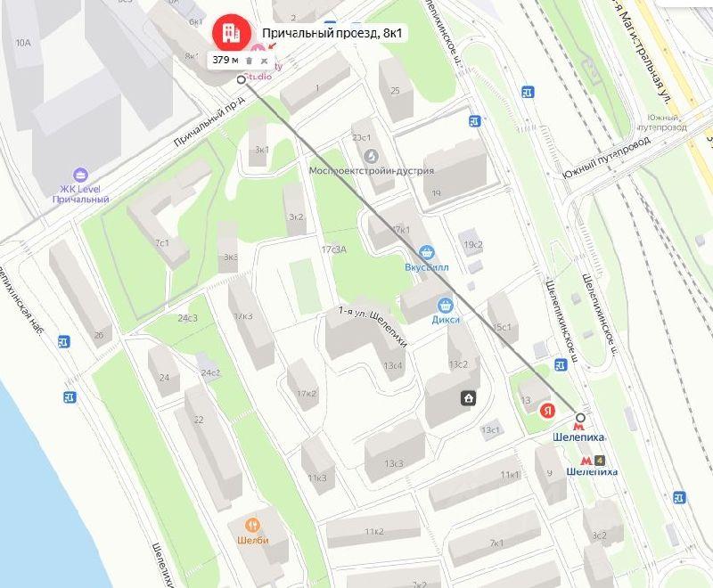Open the black house icon near 13с2
Screen dimensions: 713x588
(469, 398)
